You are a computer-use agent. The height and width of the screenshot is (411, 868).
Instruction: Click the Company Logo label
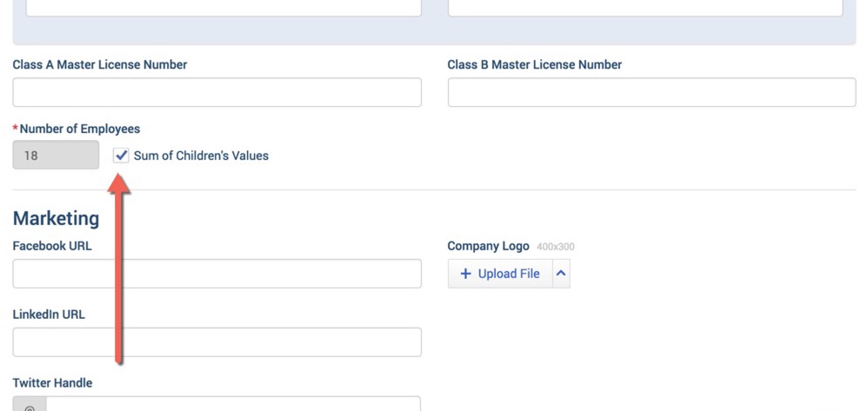[488, 246]
